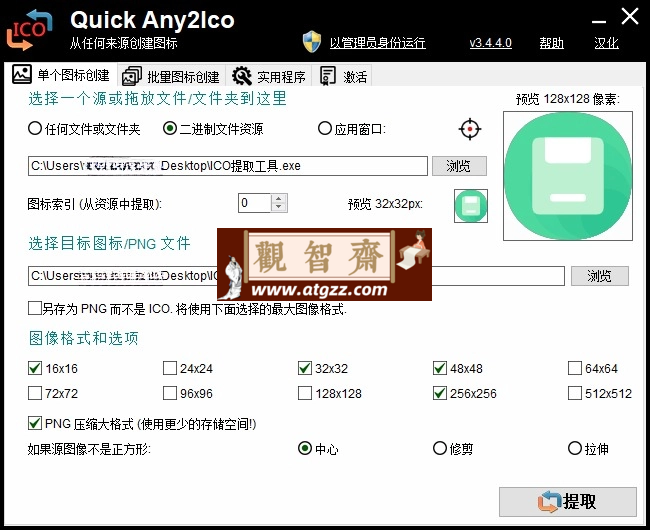Viewport: 650px width, 530px height.
Task: Click the crosshair window picker icon
Action: click(x=470, y=129)
